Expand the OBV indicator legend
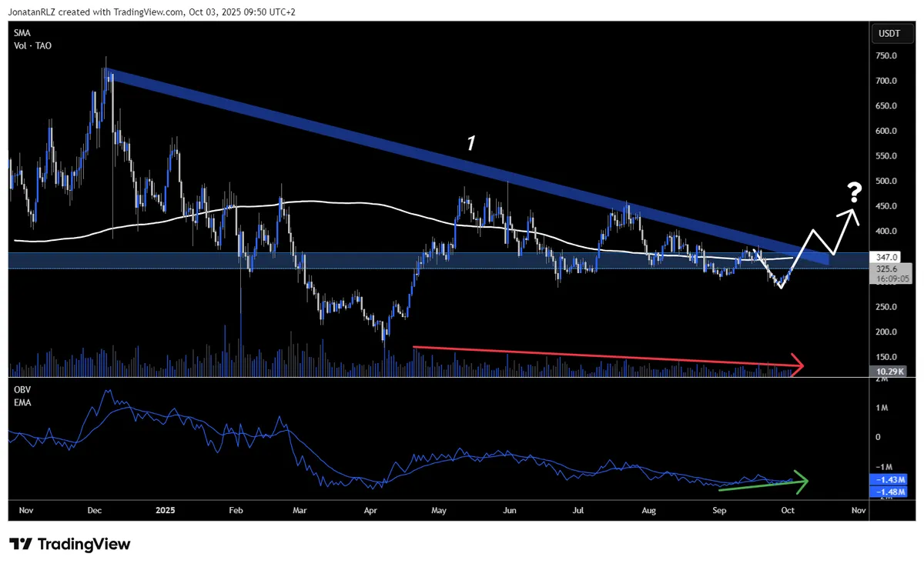Viewport: 924px width, 567px height. (22, 390)
